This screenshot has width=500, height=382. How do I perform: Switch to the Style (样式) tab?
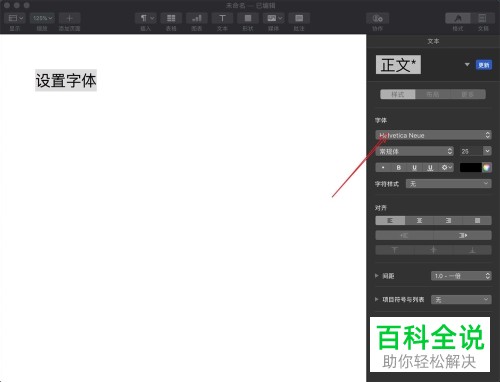click(x=398, y=94)
